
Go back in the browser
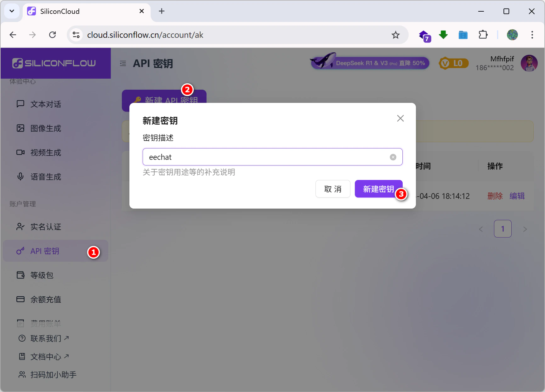point(13,35)
